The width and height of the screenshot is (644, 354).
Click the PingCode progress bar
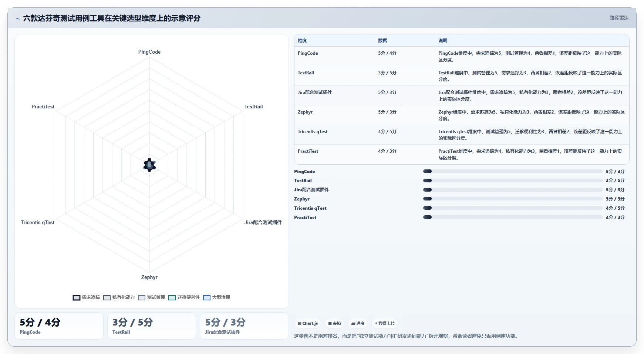coord(513,171)
